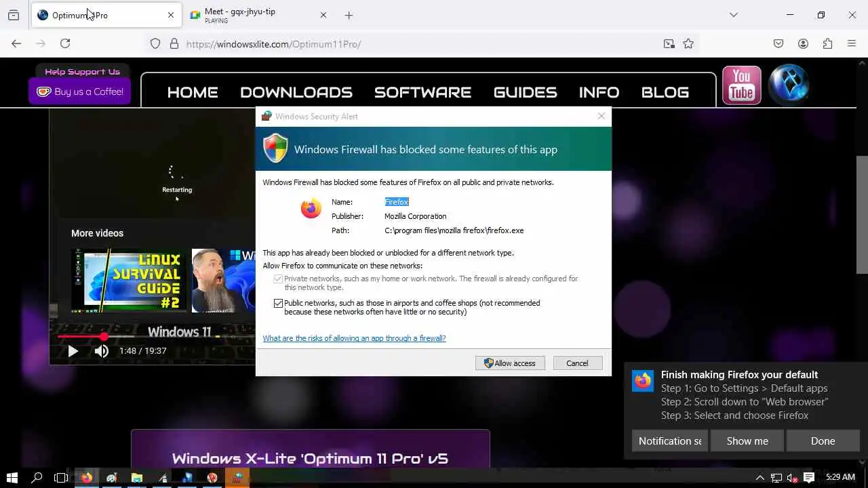The image size is (868, 488).
Task: Click the URL address bar field
Action: point(420,43)
